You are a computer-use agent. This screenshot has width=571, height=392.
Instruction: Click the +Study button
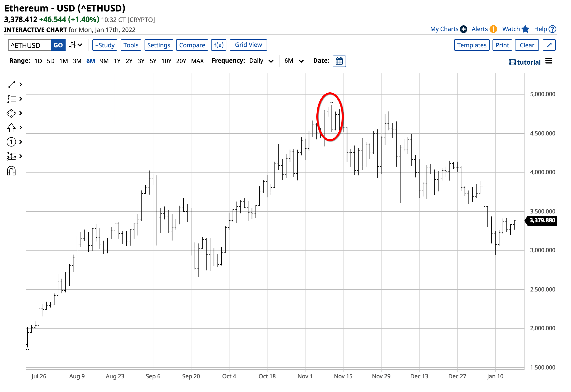pos(105,45)
